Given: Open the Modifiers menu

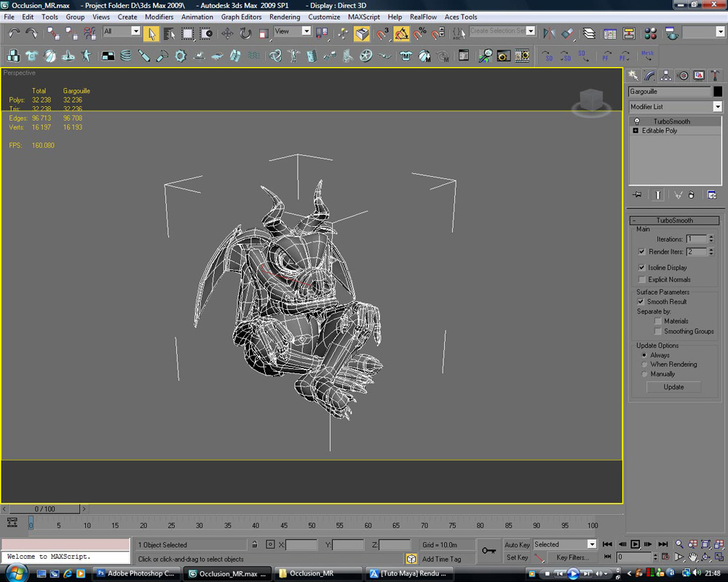Looking at the screenshot, I should (159, 17).
